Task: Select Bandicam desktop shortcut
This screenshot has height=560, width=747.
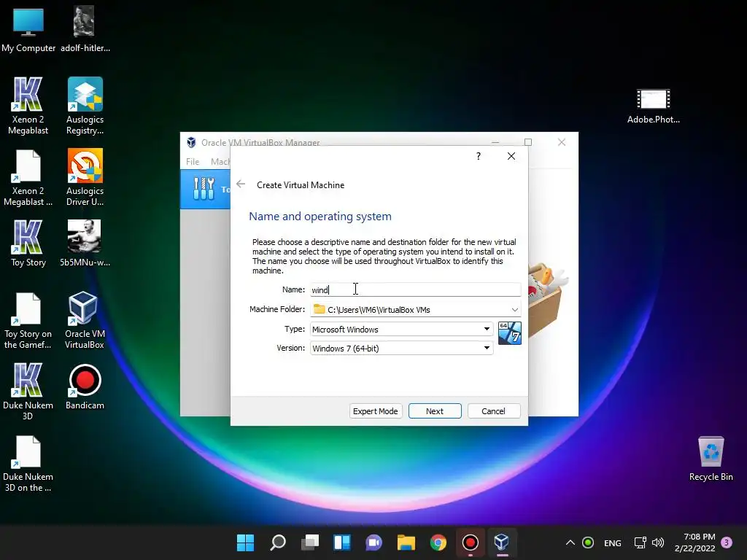Action: [85, 386]
